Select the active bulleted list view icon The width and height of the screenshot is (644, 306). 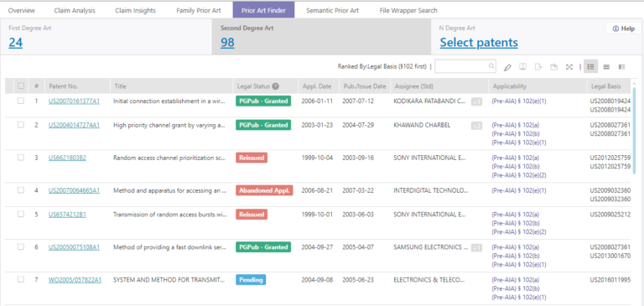point(590,66)
